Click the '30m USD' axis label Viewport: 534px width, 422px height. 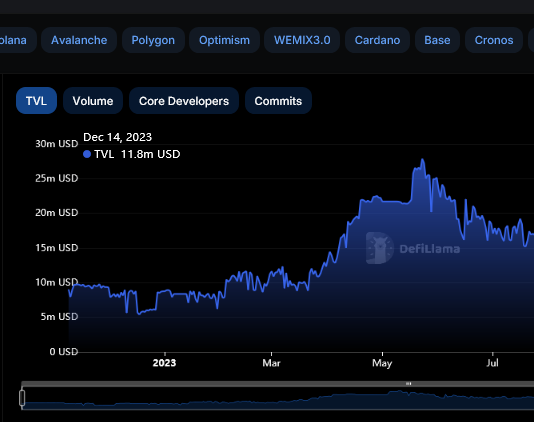[57, 144]
